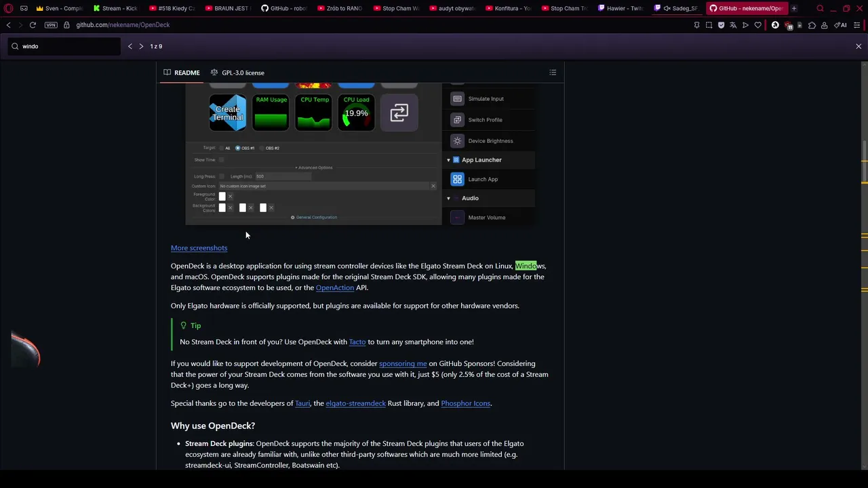Follow the sponsoring me link
The image size is (868, 488).
click(x=403, y=363)
